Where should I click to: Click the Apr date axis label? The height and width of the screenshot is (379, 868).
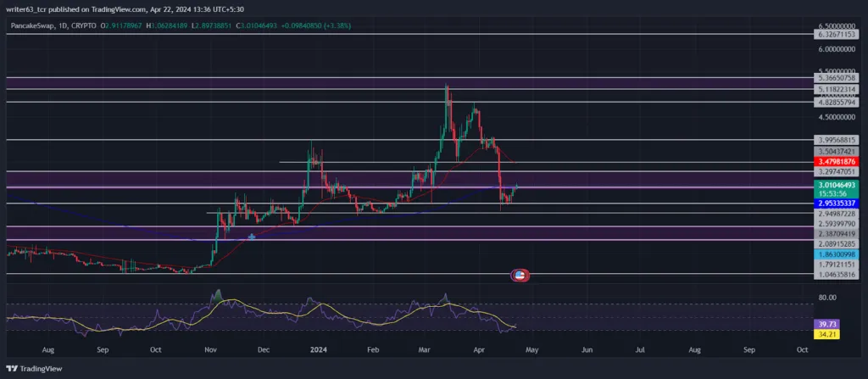coord(479,350)
